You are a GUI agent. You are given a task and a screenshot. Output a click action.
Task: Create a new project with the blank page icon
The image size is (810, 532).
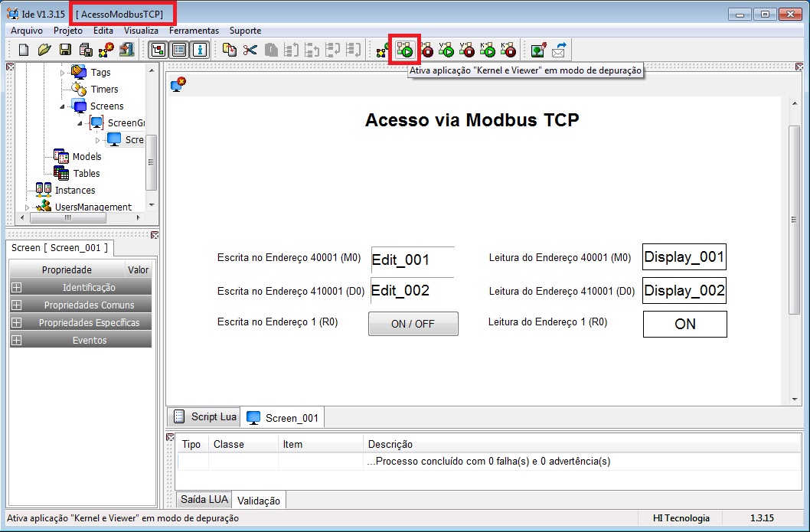(x=23, y=50)
